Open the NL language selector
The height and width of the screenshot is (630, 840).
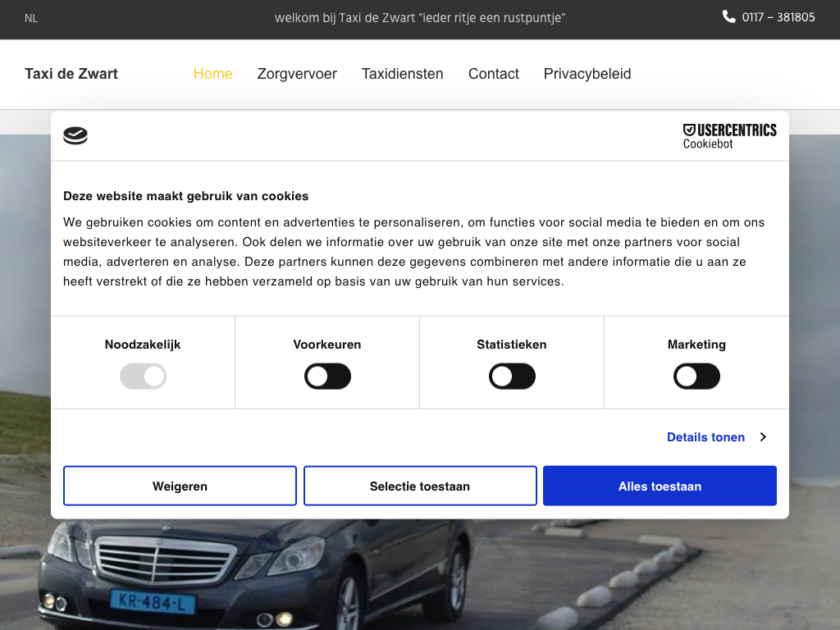coord(31,18)
